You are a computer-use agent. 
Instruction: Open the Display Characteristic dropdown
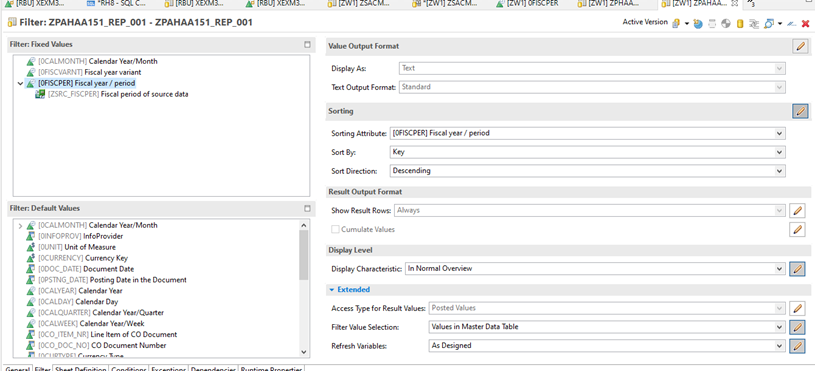click(x=595, y=269)
